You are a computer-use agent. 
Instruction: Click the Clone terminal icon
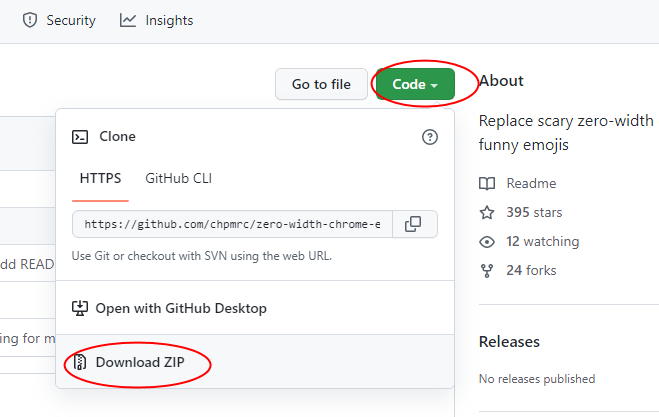(x=80, y=137)
